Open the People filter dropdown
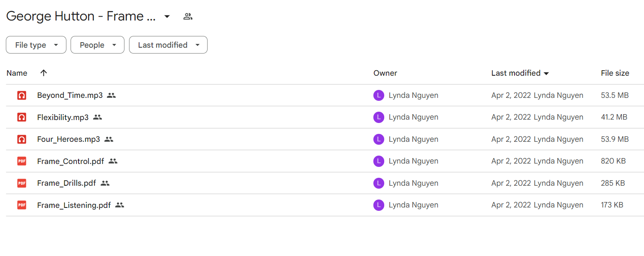Screen dimensions: 644x256 97,45
